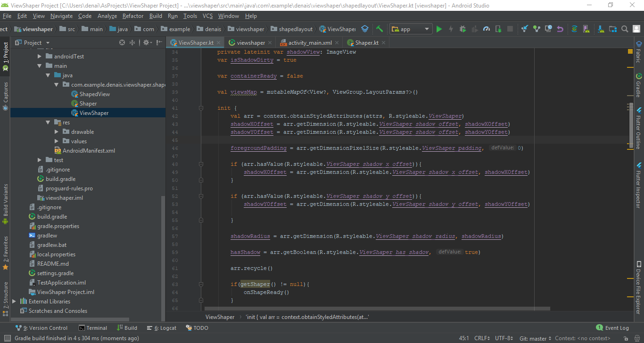Viewport: 644px width, 343px height.
Task: Click the Collapse All icon in Project panel
Action: point(132,42)
